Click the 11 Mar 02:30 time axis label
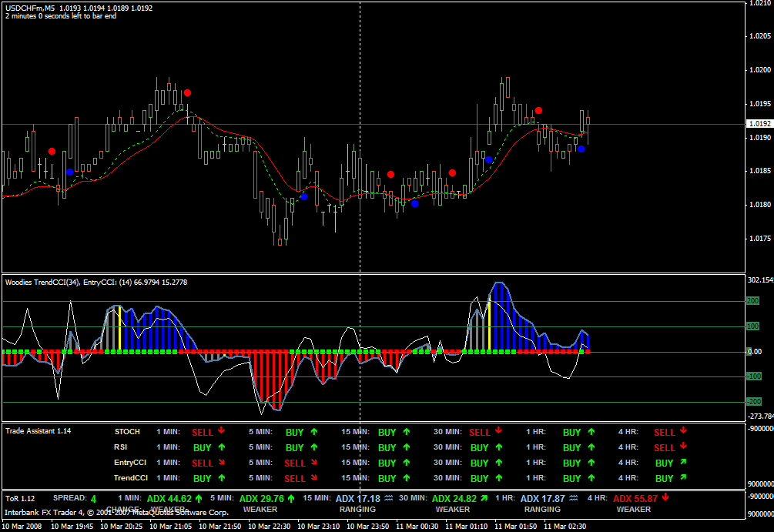774x532 pixels. coord(565,527)
